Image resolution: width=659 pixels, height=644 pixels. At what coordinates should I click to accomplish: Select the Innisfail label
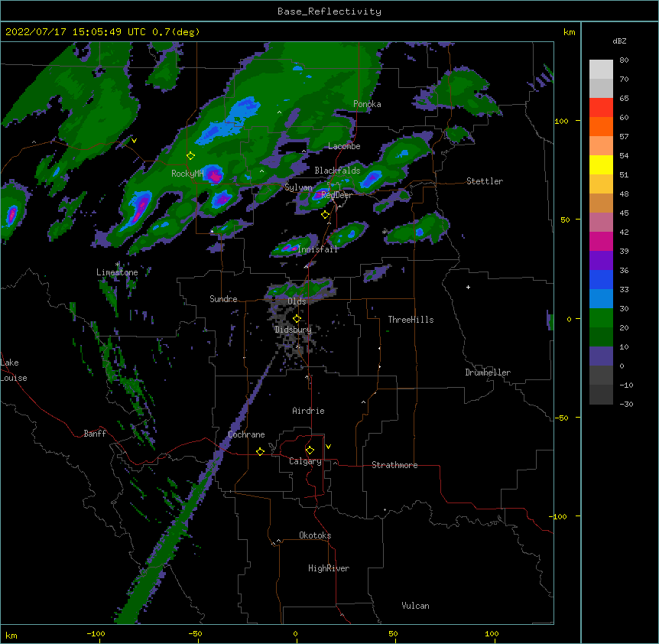pyautogui.click(x=318, y=249)
